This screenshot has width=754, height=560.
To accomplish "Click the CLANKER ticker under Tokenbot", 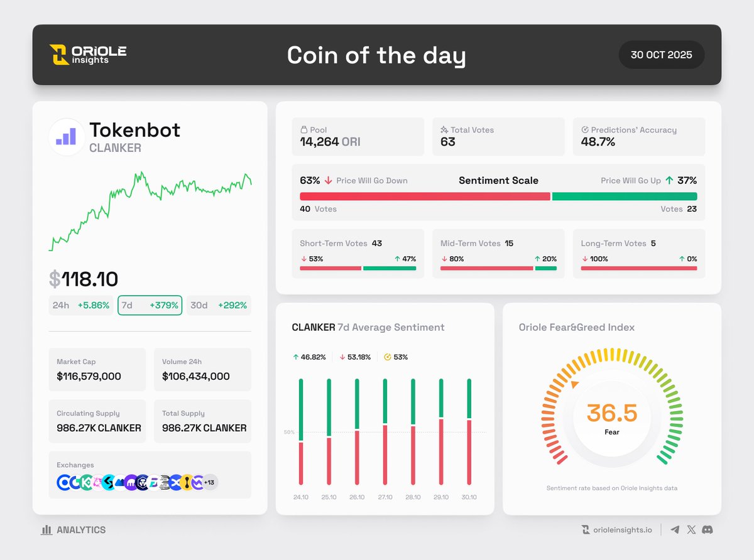I will pyautogui.click(x=115, y=148).
